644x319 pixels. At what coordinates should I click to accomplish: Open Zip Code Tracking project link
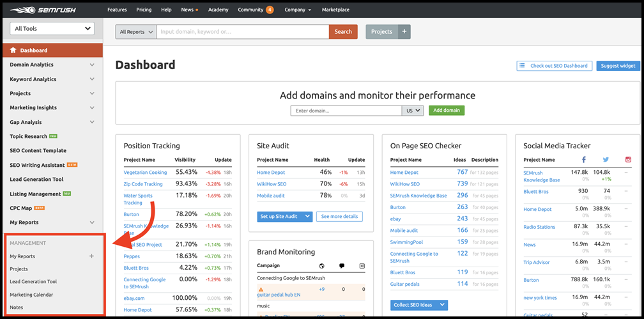coord(143,183)
